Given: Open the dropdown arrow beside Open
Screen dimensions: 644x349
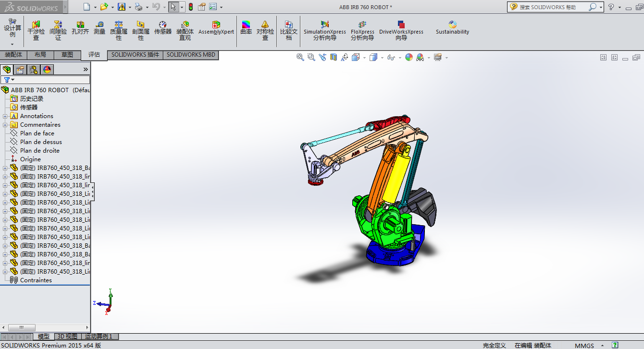Looking at the screenshot, I should 112,7.
